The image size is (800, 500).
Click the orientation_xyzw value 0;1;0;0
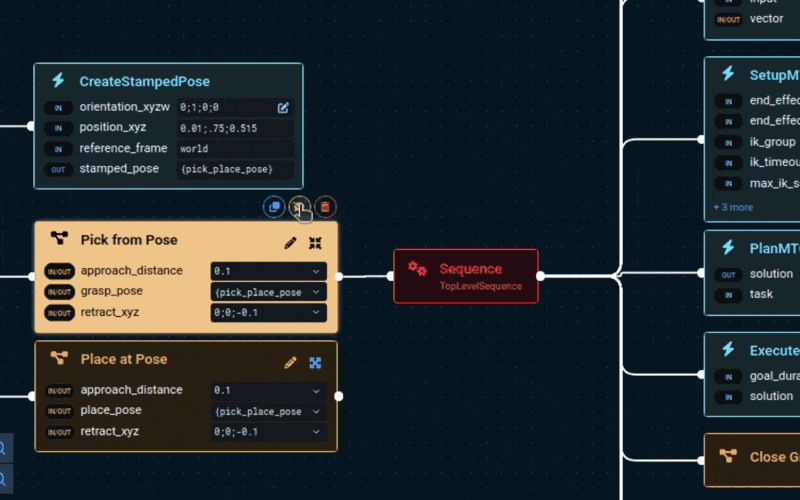[x=199, y=107]
